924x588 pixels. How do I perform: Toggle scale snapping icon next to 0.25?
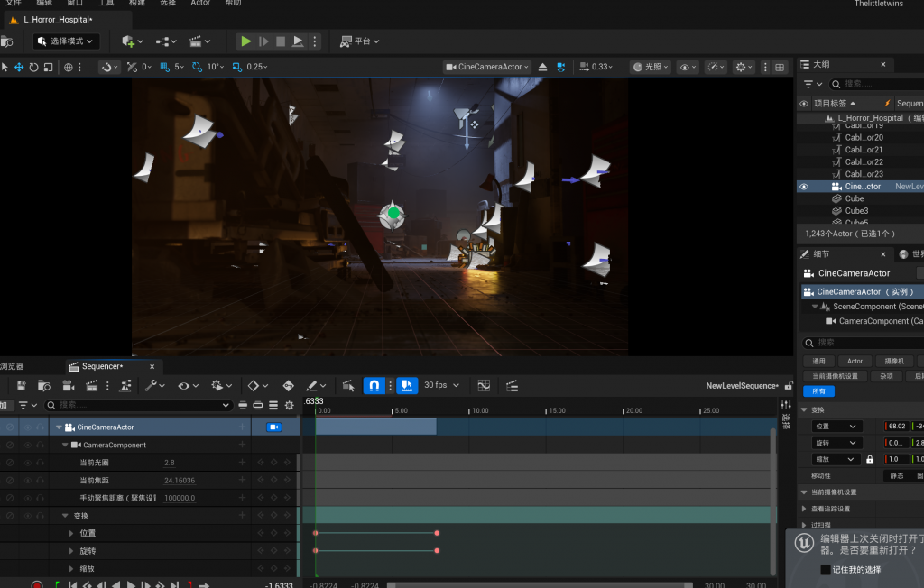point(237,67)
